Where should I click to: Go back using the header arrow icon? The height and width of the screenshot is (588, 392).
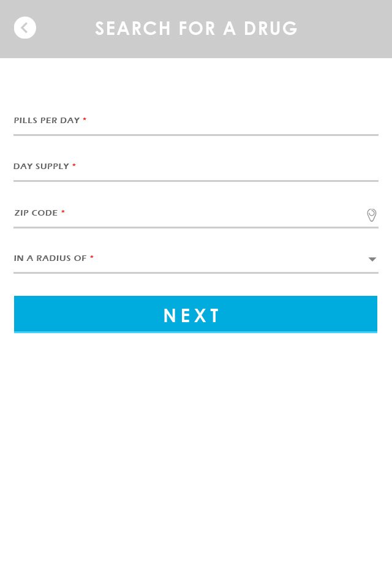(24, 28)
